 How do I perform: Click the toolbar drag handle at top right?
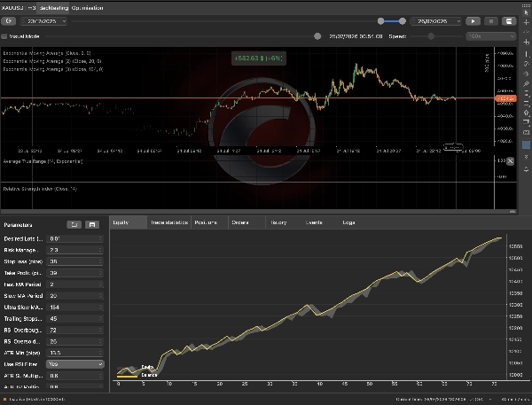526,5
